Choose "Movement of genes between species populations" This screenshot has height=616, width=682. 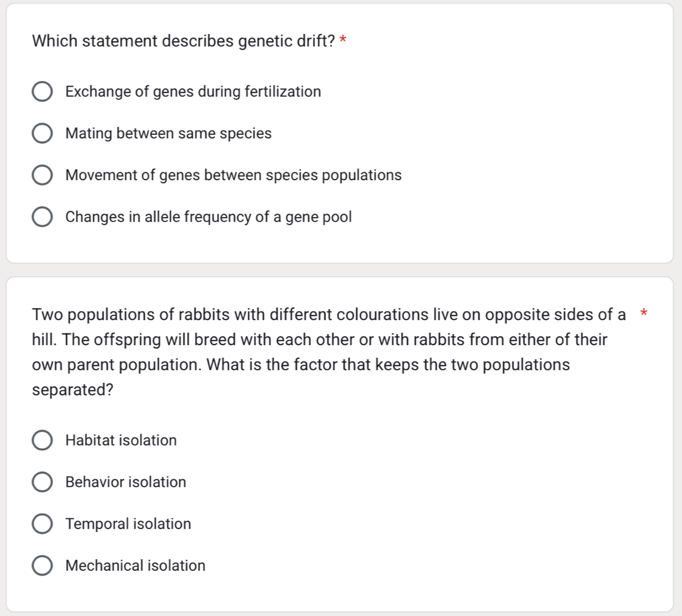42,174
